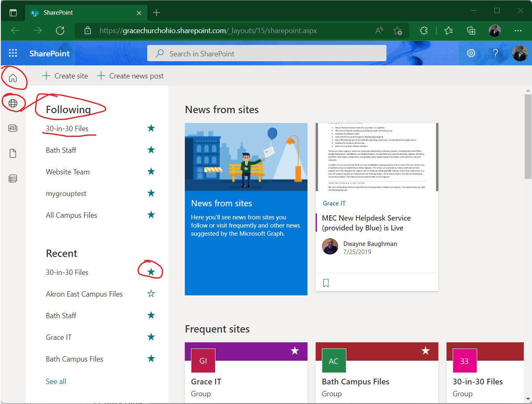Click Dwayne Baughman author name

tap(370, 244)
